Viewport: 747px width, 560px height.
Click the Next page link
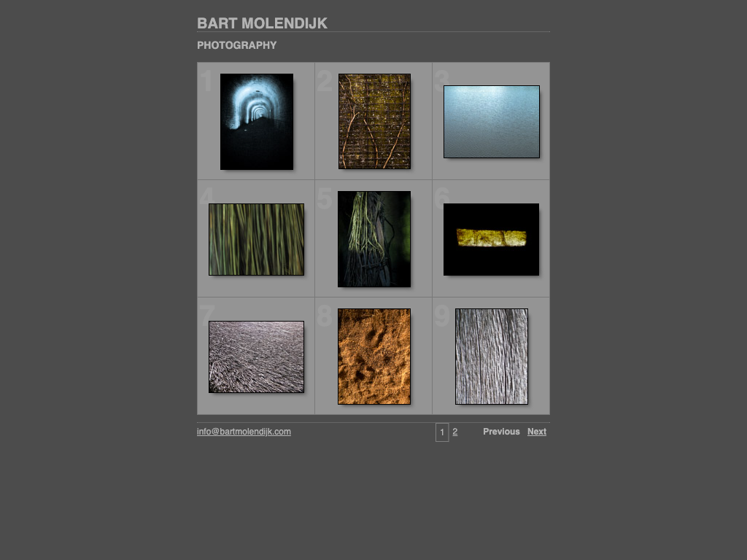click(x=537, y=432)
